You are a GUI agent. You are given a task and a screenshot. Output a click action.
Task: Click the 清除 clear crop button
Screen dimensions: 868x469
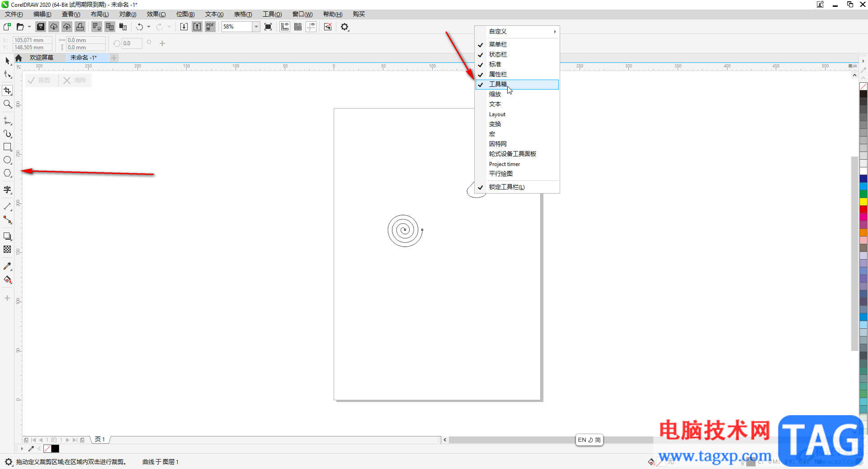[75, 80]
